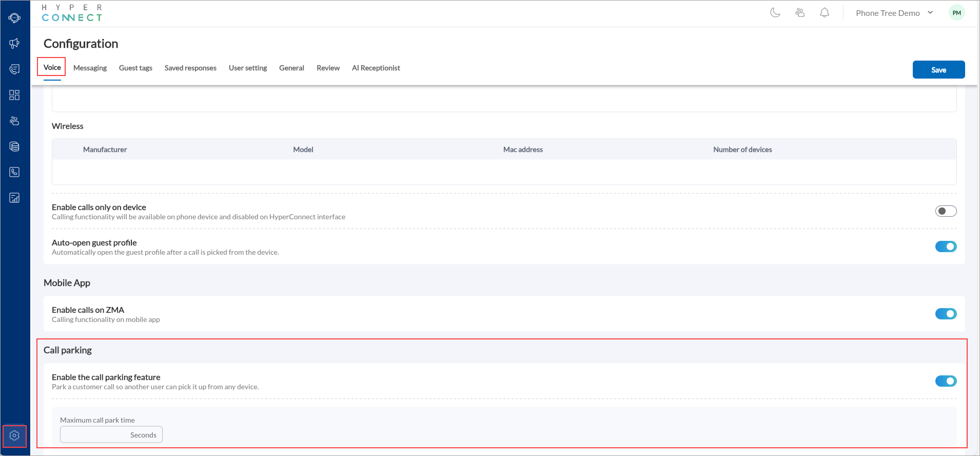
Task: Open the AI Receptionist tab
Action: [x=376, y=68]
